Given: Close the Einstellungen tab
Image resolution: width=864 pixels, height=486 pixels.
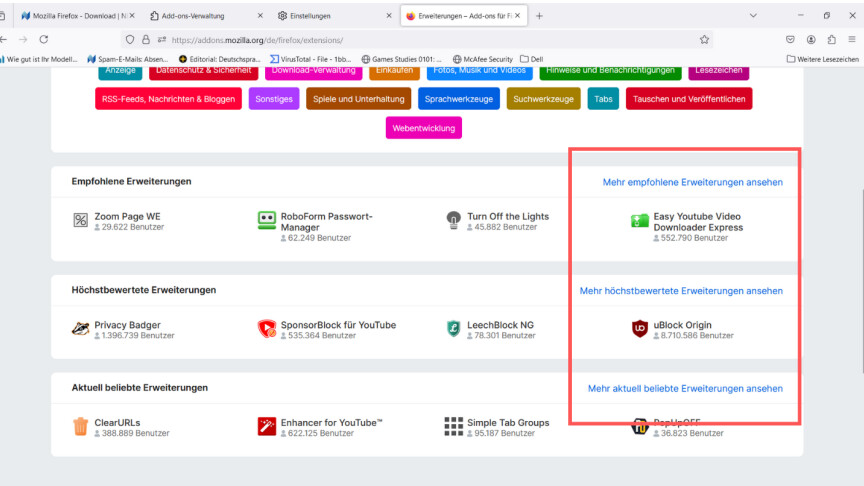Looking at the screenshot, I should (x=389, y=16).
